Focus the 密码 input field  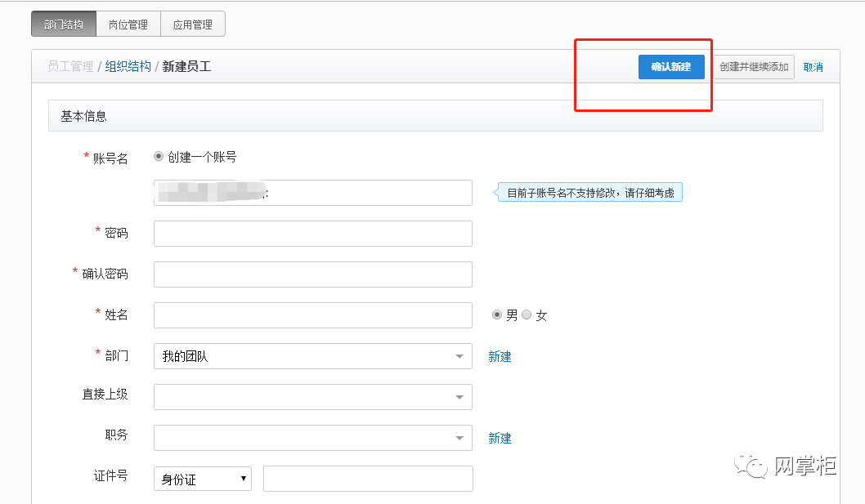pyautogui.click(x=313, y=234)
